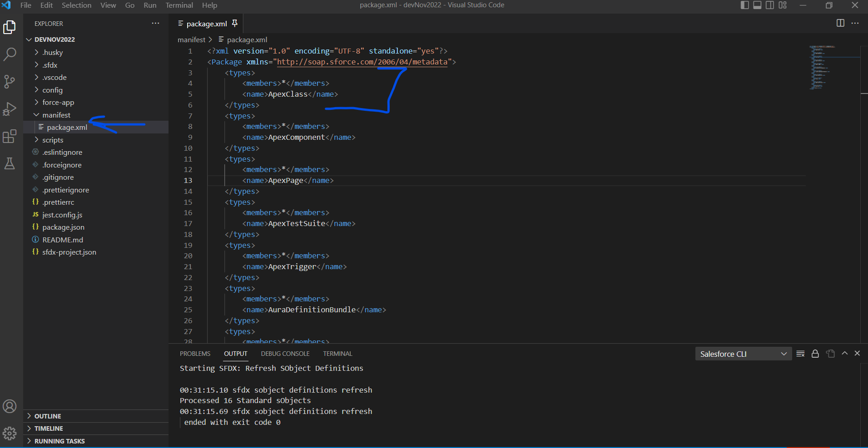Close the bottom panel
The height and width of the screenshot is (448, 868).
tap(857, 353)
